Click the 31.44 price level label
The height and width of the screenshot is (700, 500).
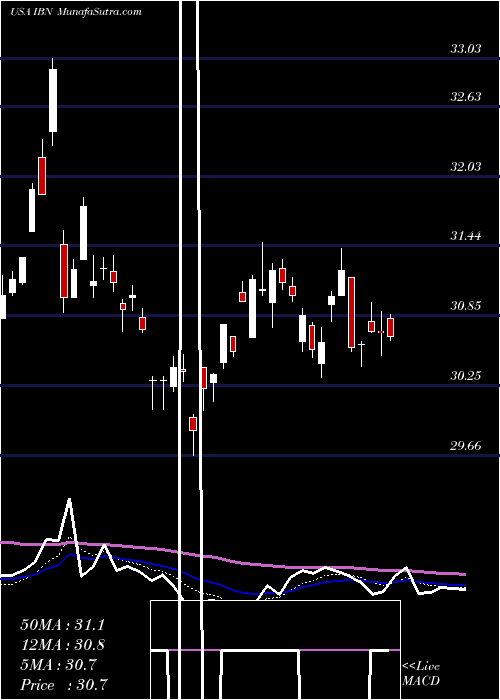[x=466, y=236]
